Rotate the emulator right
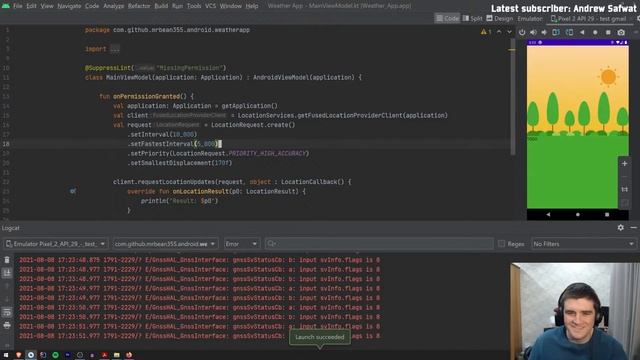640x360 pixels. click(569, 32)
